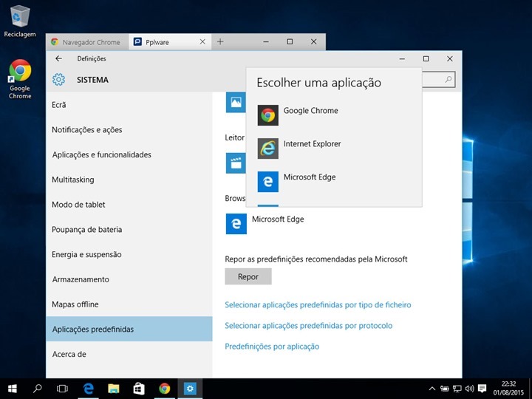This screenshot has height=399, width=532.
Task: Open File Explorer from the taskbar
Action: click(x=114, y=388)
